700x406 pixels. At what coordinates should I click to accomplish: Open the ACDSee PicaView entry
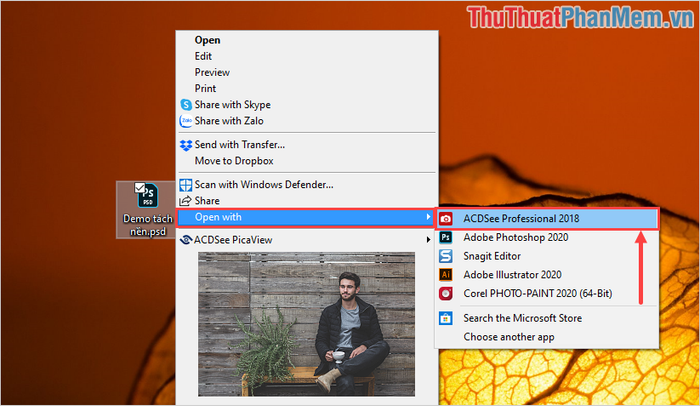point(307,240)
